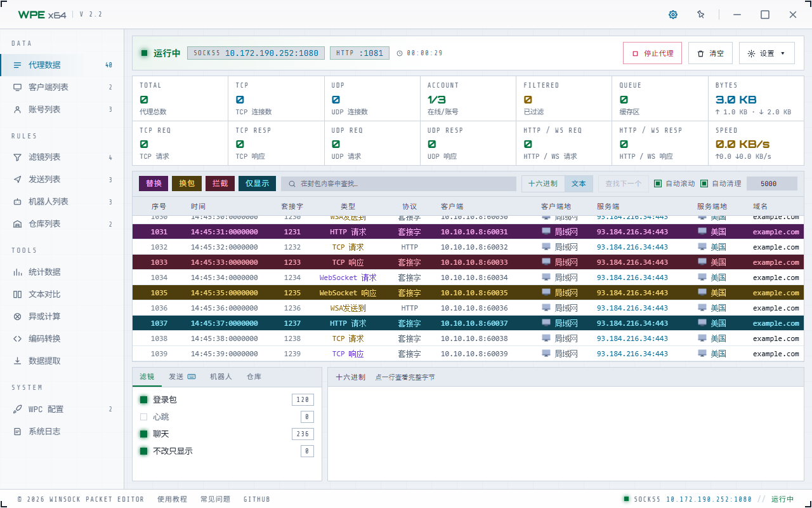Image resolution: width=812 pixels, height=508 pixels.
Task: Click the 清空 clear button
Action: [710, 53]
